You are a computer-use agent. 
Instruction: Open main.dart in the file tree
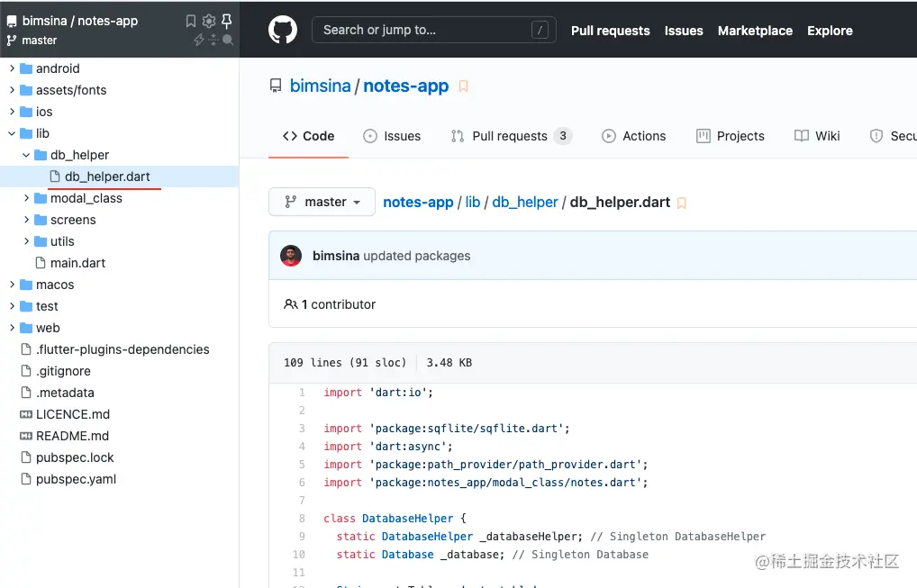(77, 263)
